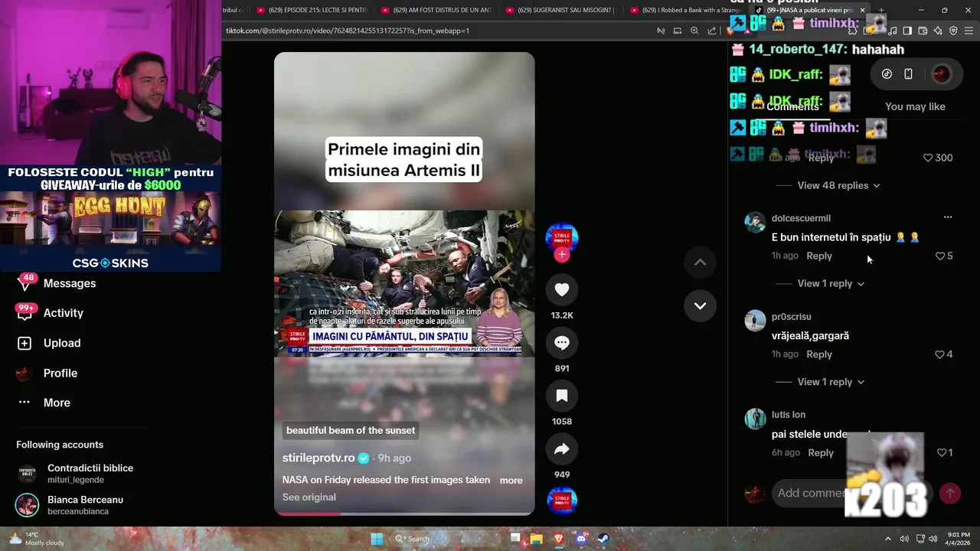This screenshot has height=551, width=980.
Task: Expand View 1 reply under pr0scrisu
Action: (831, 382)
